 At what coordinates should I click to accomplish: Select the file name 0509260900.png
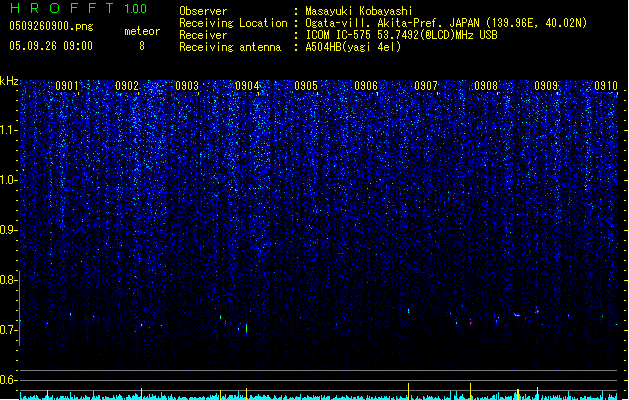pos(51,26)
